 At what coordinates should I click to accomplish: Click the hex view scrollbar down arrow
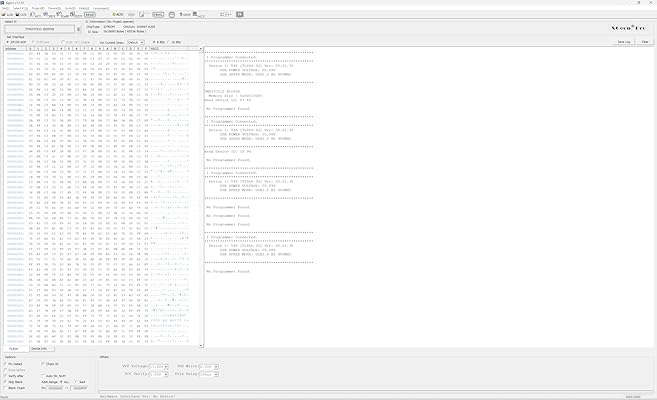[x=201, y=346]
